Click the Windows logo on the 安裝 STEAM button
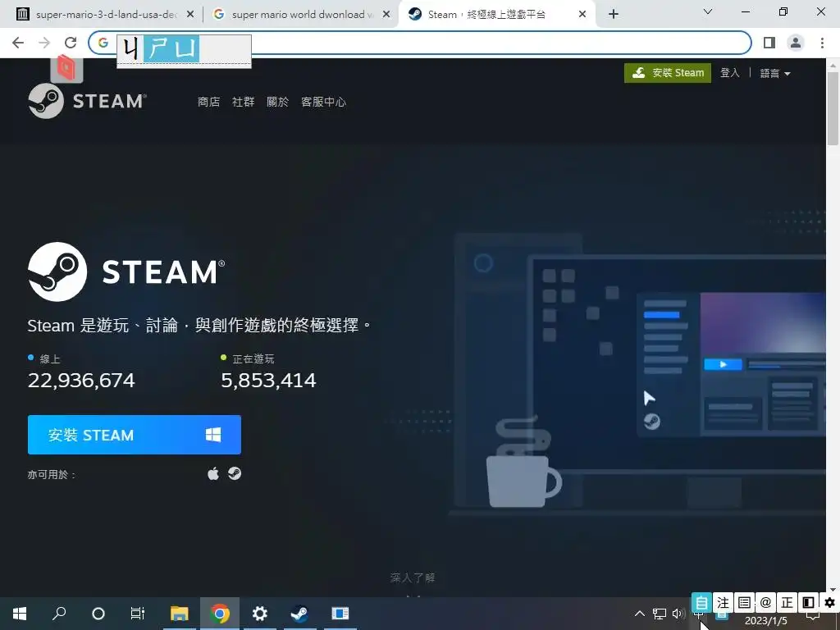 (213, 435)
